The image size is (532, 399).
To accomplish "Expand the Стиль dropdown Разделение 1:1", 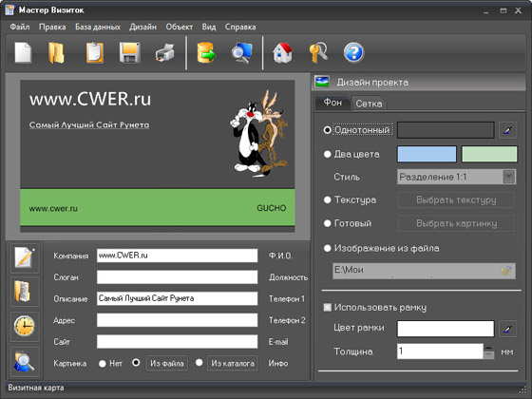I will click(509, 177).
